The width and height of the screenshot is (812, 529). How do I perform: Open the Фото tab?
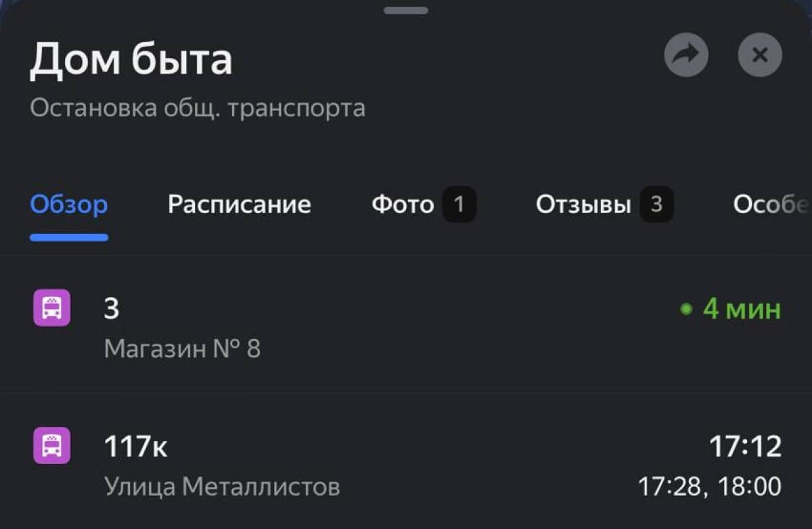click(x=402, y=204)
